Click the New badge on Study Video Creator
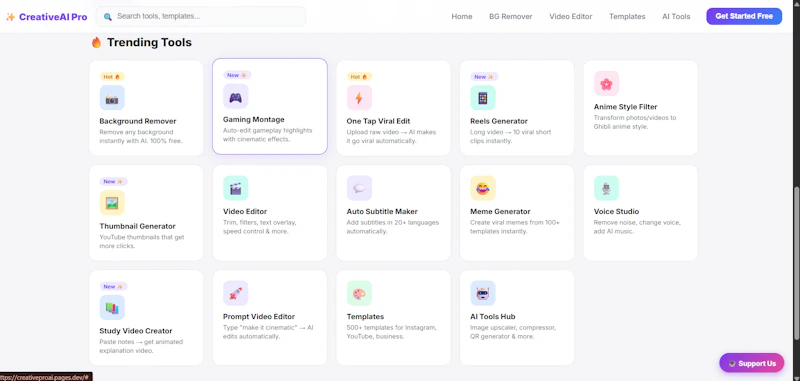The width and height of the screenshot is (800, 381). point(113,287)
